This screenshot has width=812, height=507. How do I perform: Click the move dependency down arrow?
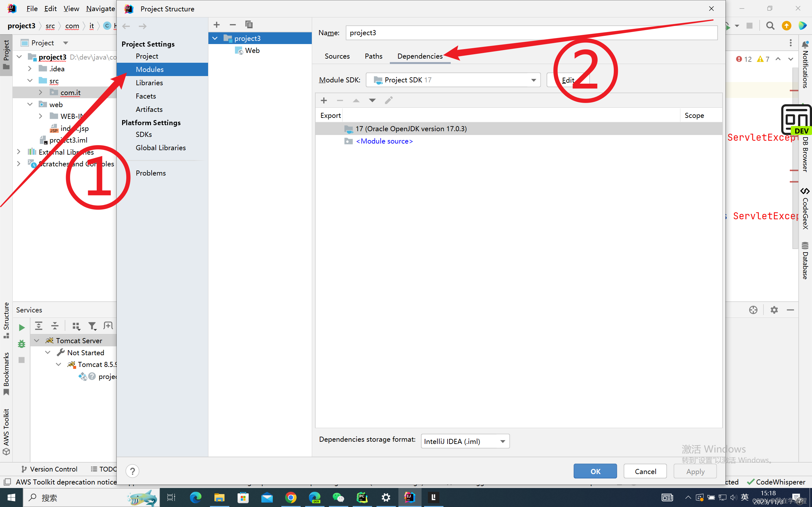(372, 100)
